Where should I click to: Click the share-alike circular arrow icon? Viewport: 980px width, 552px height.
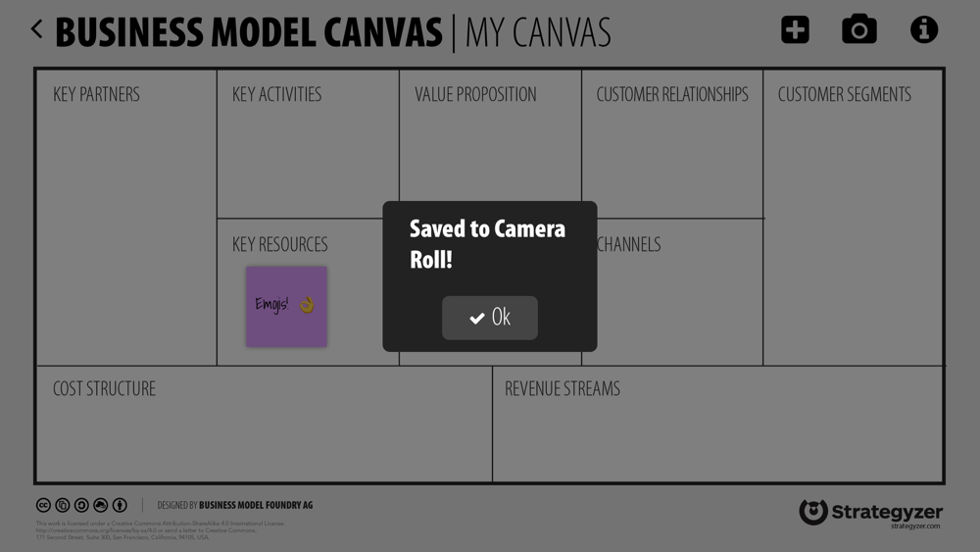coord(81,505)
